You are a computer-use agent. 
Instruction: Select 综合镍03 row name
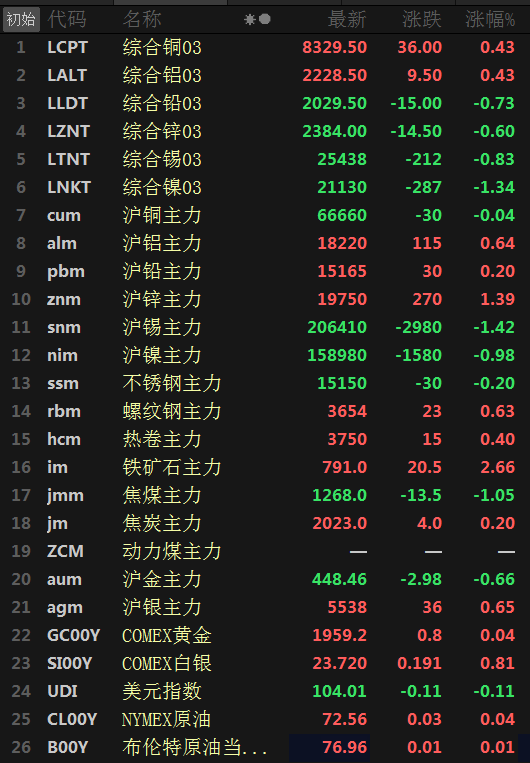pyautogui.click(x=162, y=187)
